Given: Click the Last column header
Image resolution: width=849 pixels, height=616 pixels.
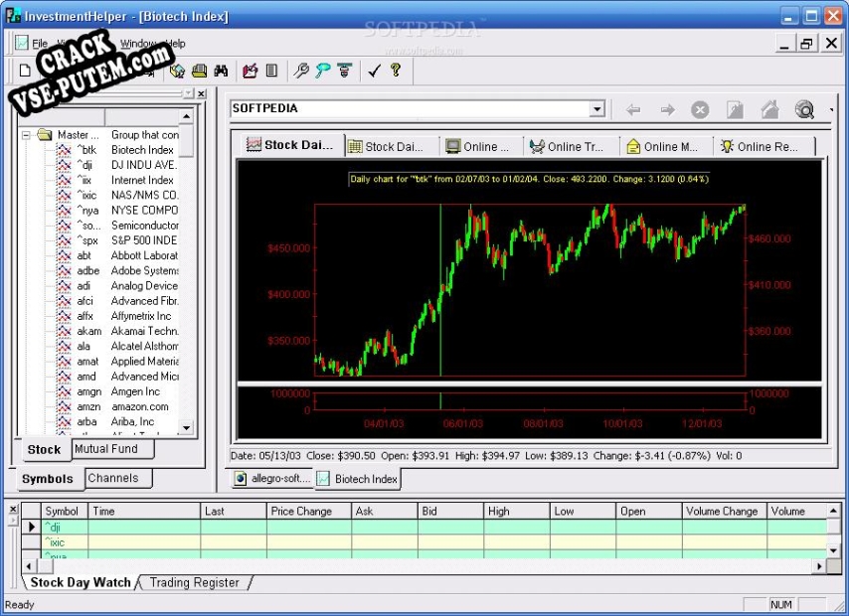Looking at the screenshot, I should pyautogui.click(x=234, y=511).
